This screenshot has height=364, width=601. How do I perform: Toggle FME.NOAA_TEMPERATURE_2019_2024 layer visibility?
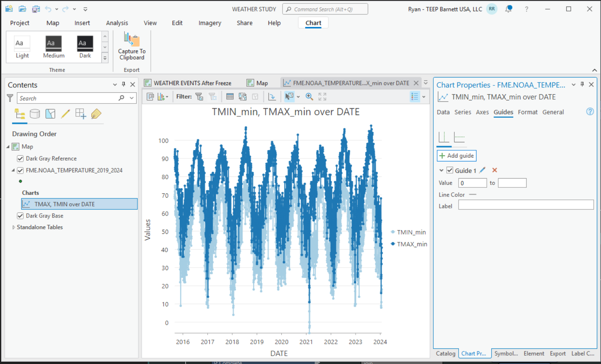[20, 171]
